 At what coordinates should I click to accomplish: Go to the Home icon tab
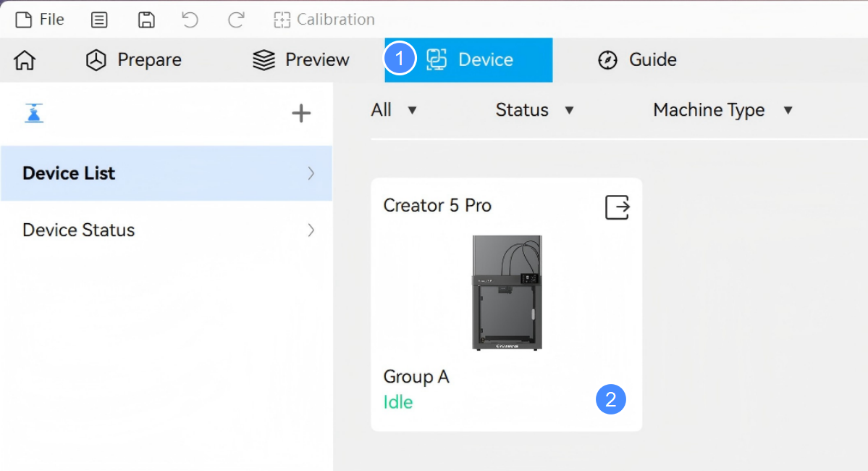click(25, 60)
